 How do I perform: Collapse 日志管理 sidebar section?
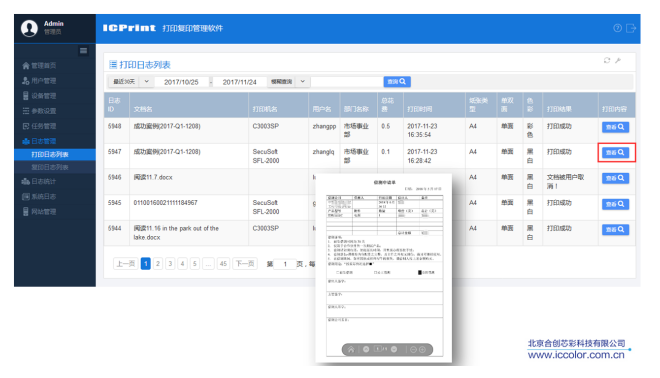39,141
